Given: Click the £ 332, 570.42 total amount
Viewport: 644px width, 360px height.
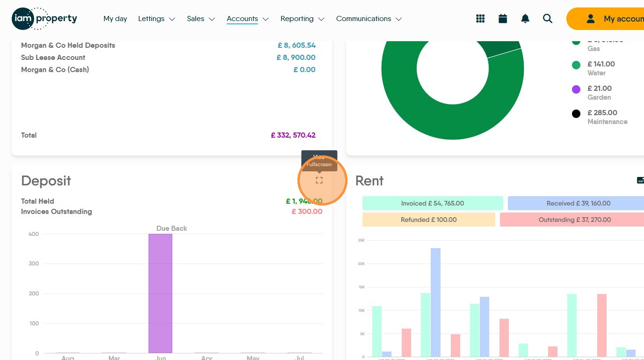Looking at the screenshot, I should click(x=293, y=135).
